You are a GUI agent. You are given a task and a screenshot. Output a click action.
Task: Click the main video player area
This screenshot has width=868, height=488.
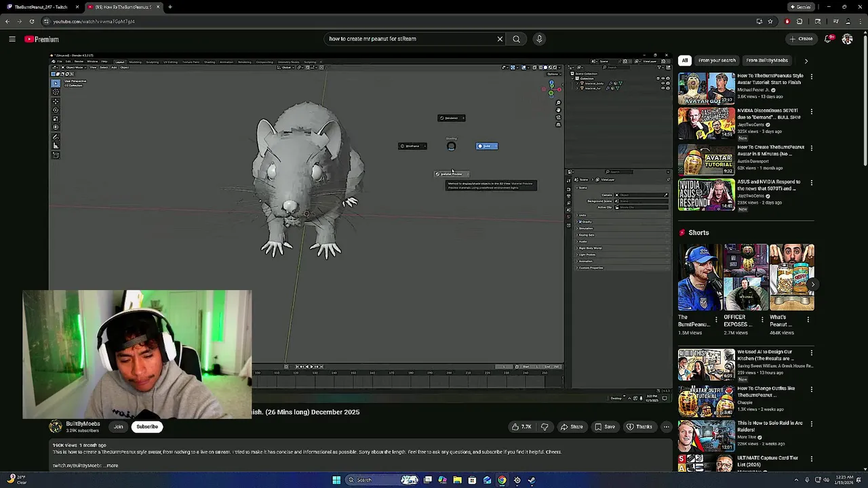[x=359, y=227]
